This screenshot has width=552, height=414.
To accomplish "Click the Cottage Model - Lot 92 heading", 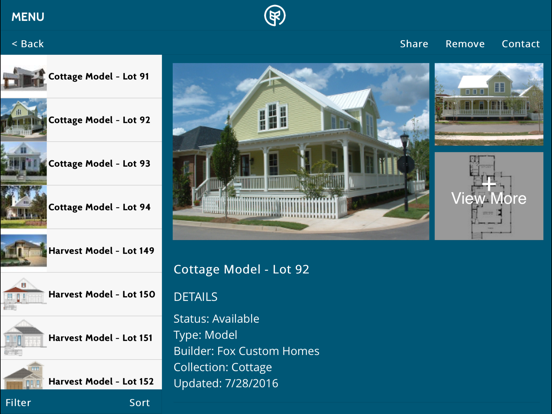I will tap(242, 269).
